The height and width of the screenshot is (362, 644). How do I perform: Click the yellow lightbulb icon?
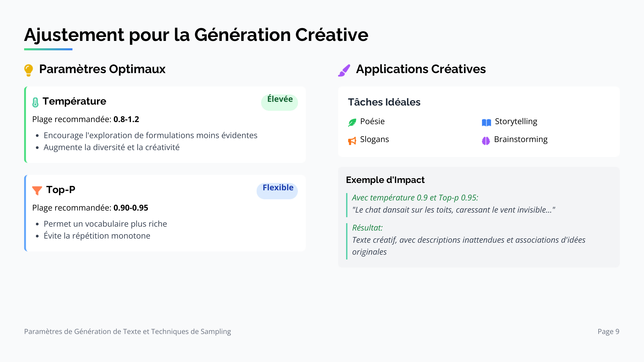pos(29,70)
